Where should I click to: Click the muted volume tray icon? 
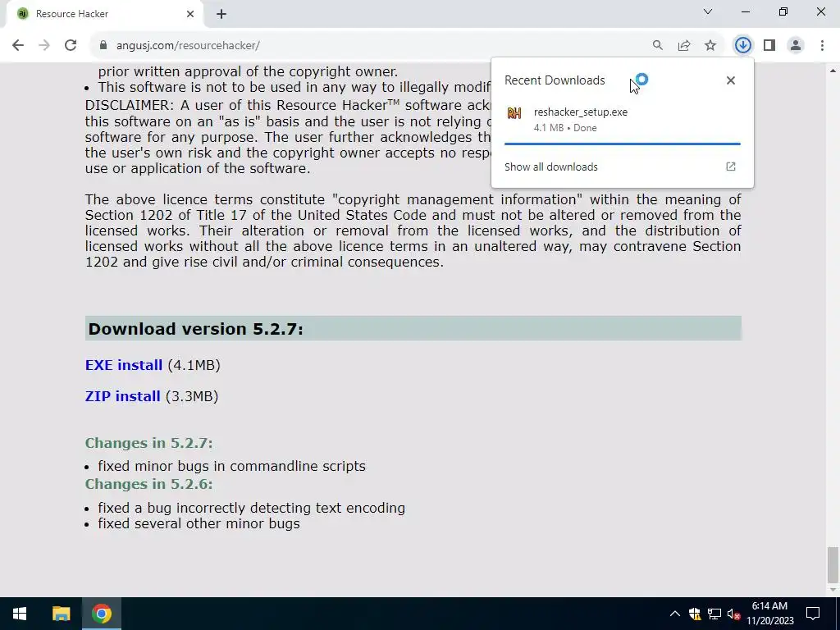(733, 614)
